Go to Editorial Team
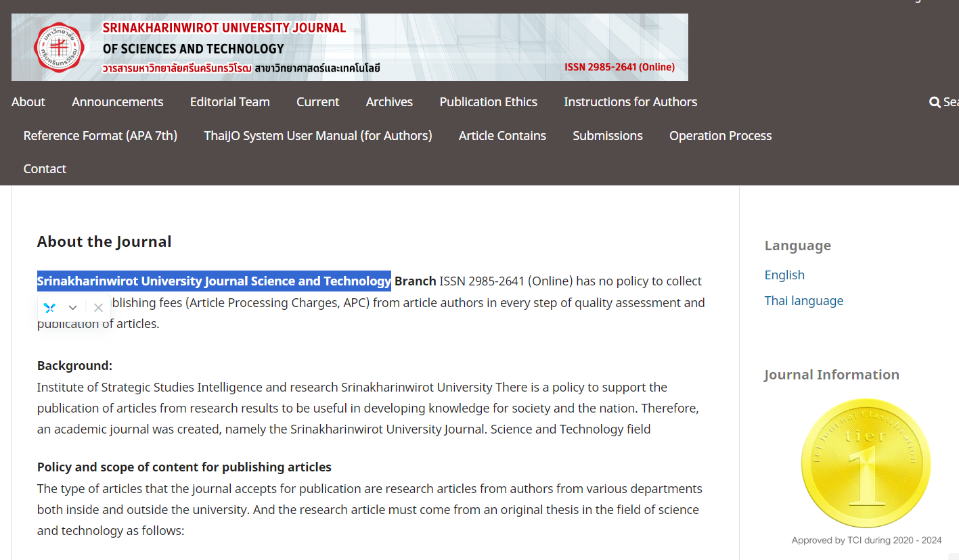Image resolution: width=959 pixels, height=560 pixels. (x=230, y=101)
